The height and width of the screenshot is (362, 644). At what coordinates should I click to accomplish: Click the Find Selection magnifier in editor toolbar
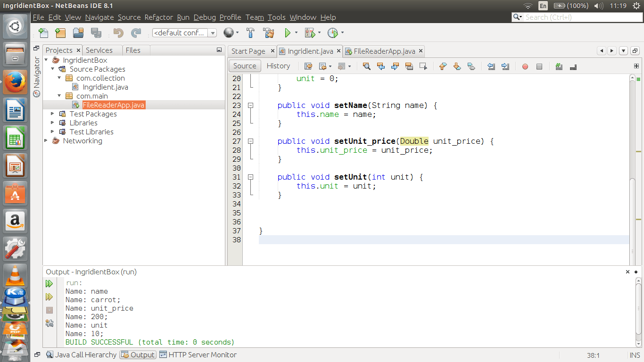pos(366,66)
